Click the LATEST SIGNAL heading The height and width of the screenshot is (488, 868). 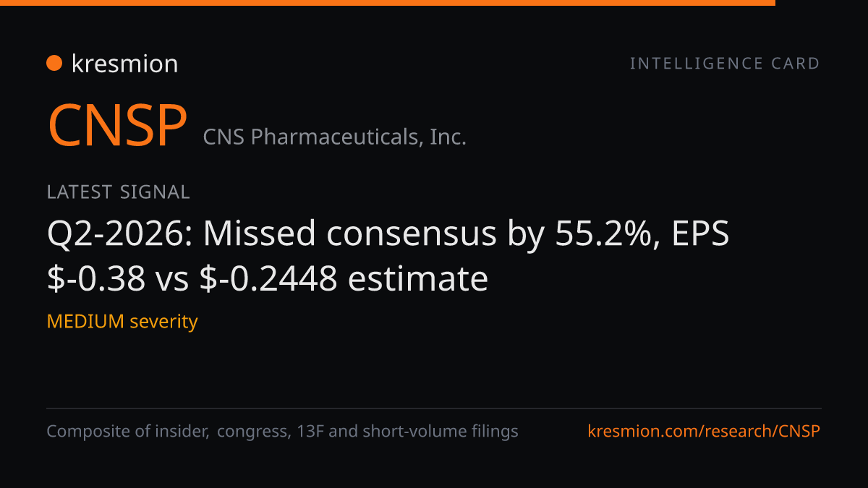click(118, 192)
